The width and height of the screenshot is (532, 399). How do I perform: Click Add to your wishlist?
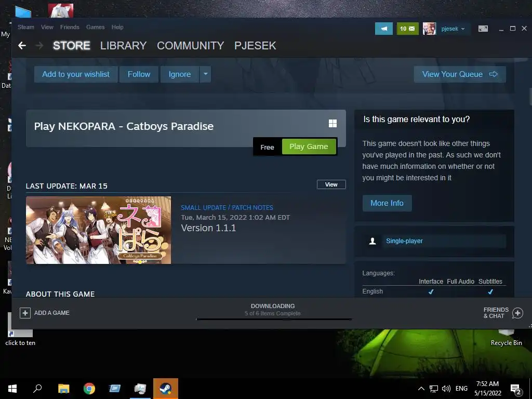point(76,74)
